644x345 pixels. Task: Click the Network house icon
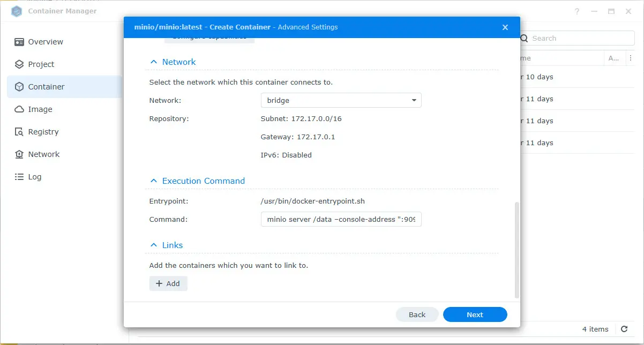point(19,154)
